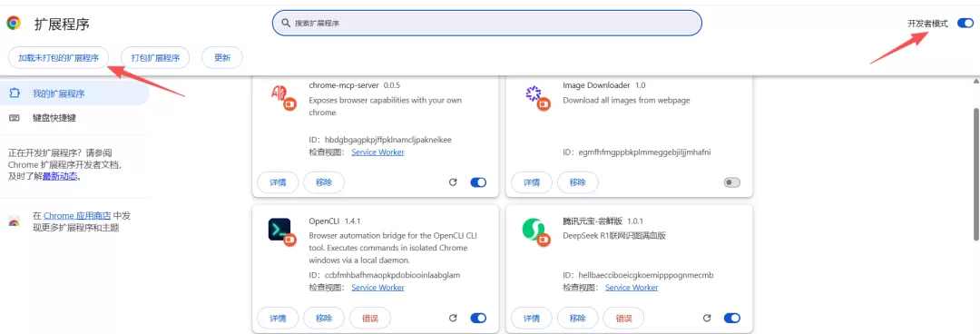The width and height of the screenshot is (980, 334).
Task: Open 键盘快捷键 in the sidebar
Action: [x=75, y=118]
